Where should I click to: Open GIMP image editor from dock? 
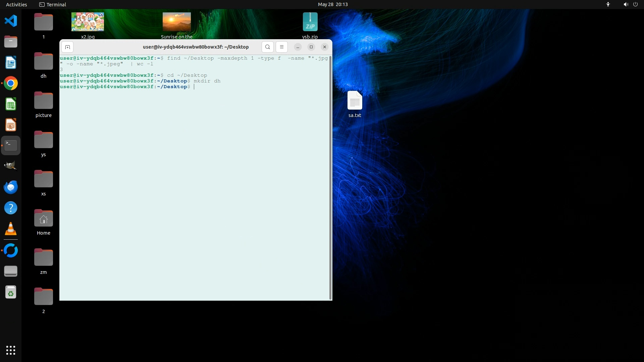(x=11, y=166)
